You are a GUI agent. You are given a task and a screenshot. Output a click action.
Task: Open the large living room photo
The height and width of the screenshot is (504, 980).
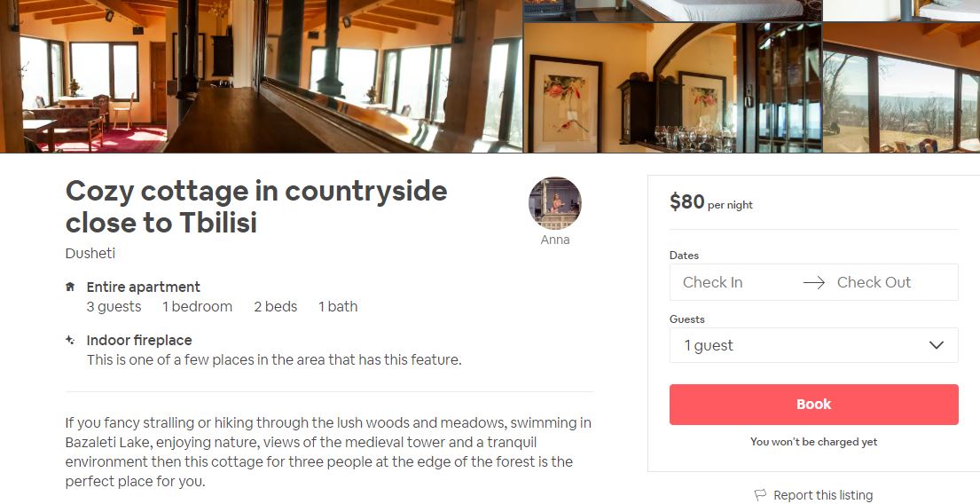click(x=262, y=75)
